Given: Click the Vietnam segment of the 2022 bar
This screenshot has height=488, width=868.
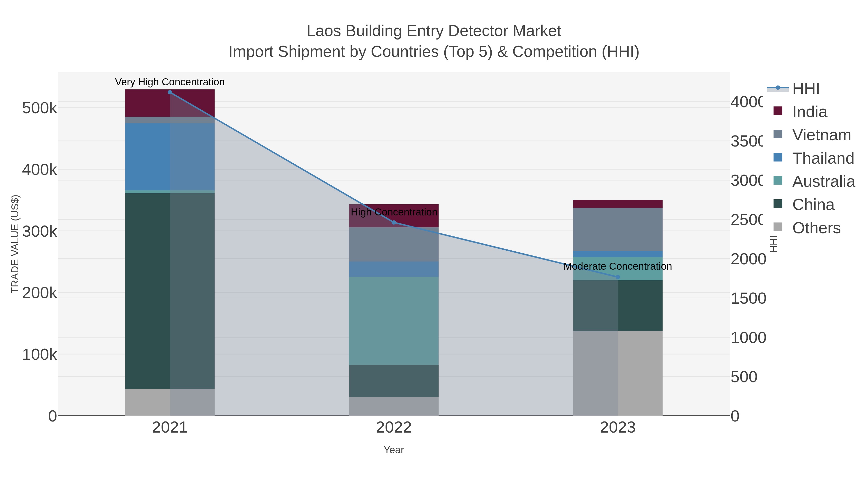Looking at the screenshot, I should coord(394,245).
